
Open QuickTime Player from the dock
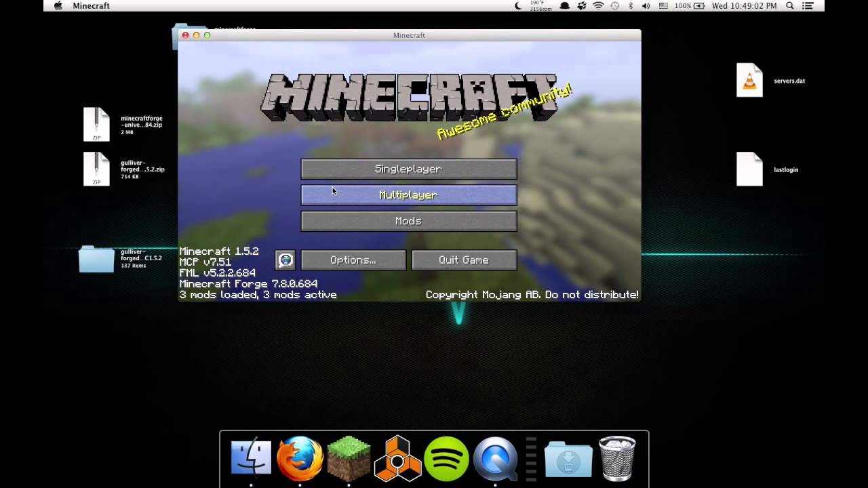[496, 459]
